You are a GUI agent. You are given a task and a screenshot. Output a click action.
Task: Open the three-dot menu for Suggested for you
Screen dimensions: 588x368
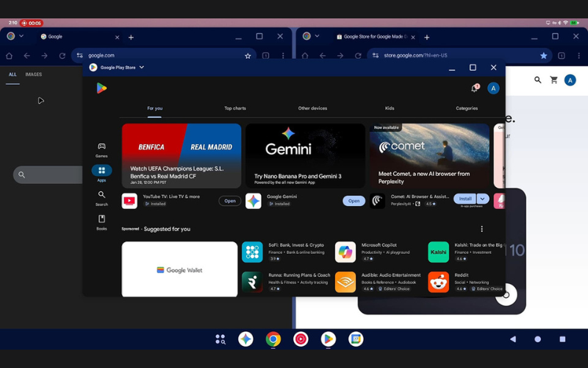(482, 229)
